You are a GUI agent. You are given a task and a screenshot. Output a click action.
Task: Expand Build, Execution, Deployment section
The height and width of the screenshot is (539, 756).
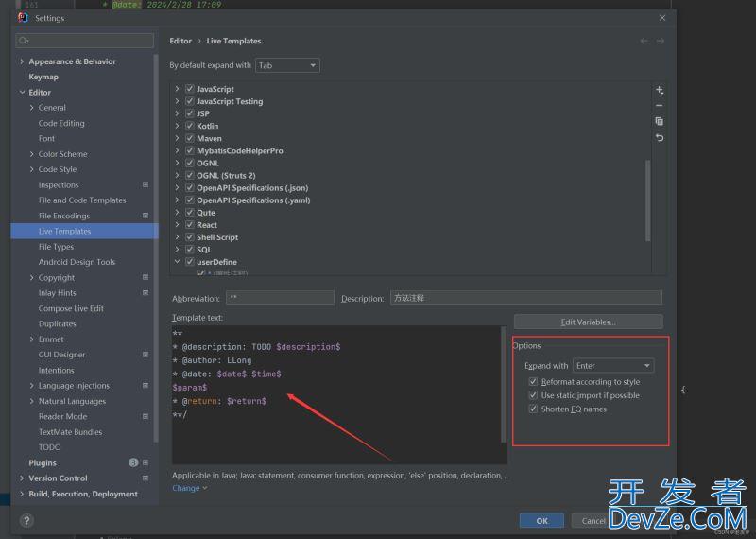point(22,494)
